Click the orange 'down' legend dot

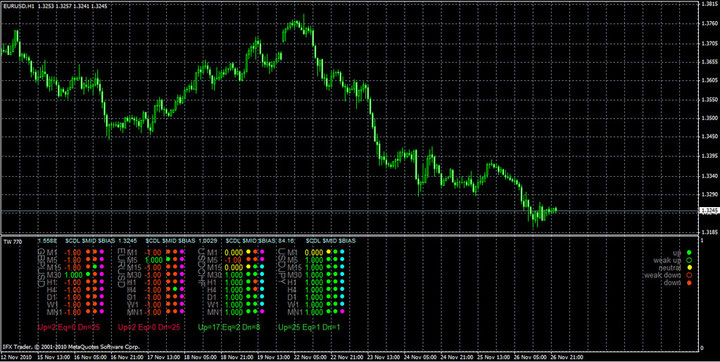(x=689, y=283)
